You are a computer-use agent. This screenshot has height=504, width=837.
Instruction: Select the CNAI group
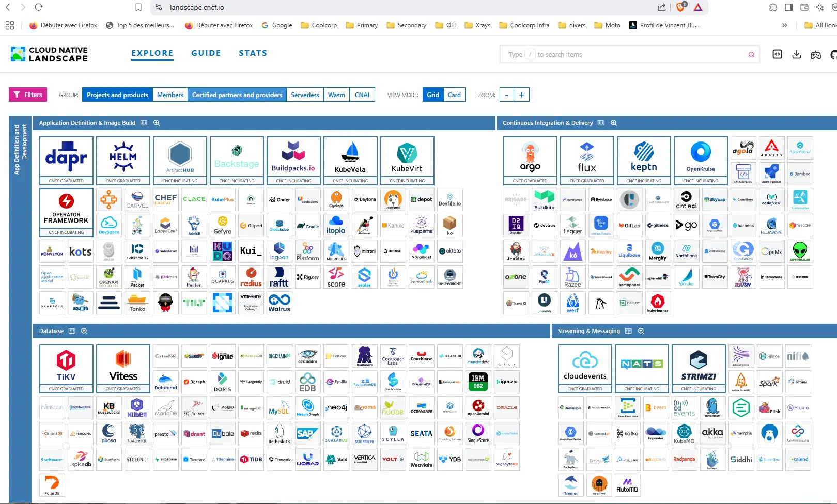click(362, 95)
